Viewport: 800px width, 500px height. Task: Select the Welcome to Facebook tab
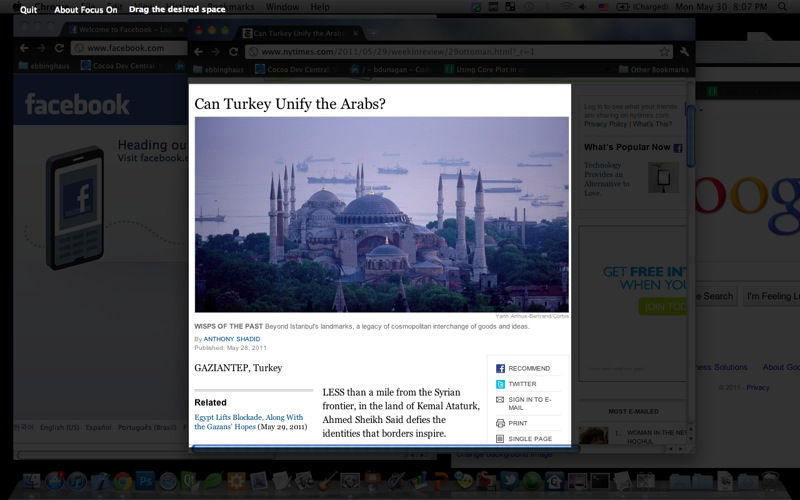(124, 30)
